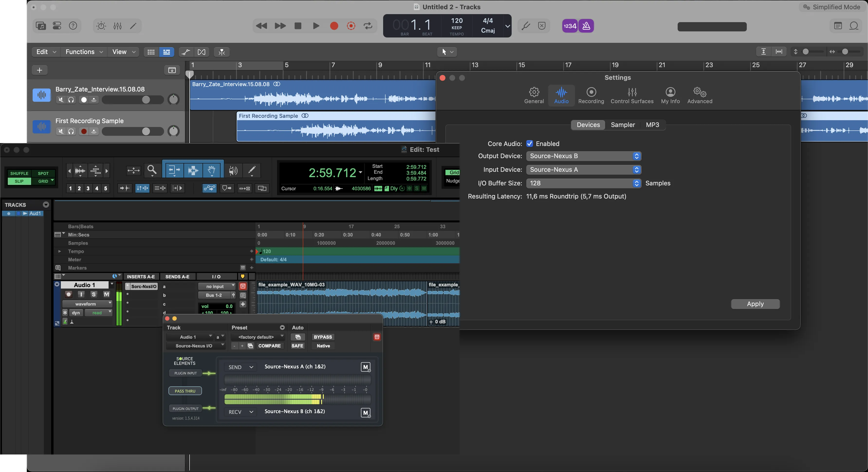
Task: Open RECV dropdown in Source-Nexus plugin
Action: (240, 412)
